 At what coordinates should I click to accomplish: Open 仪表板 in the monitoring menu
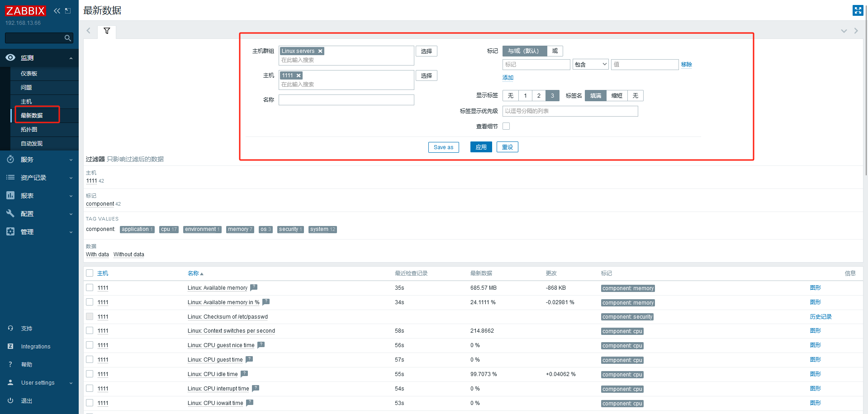click(x=29, y=74)
